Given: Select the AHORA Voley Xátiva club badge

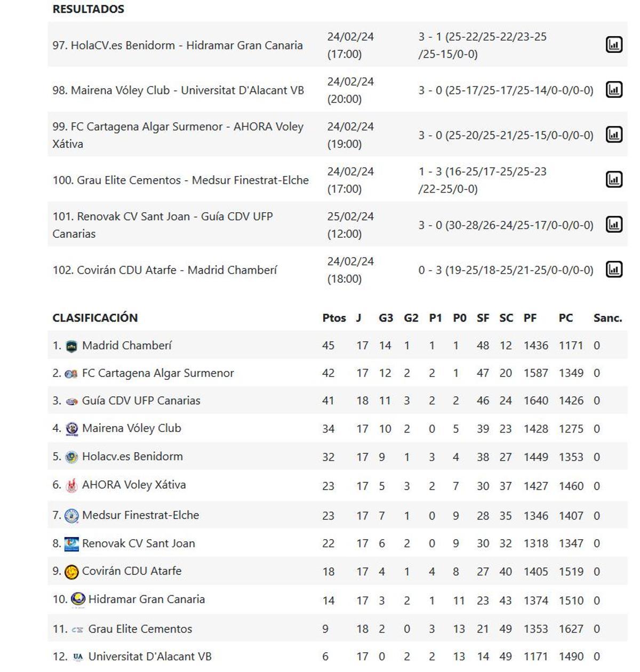Looking at the screenshot, I should coord(71,485).
